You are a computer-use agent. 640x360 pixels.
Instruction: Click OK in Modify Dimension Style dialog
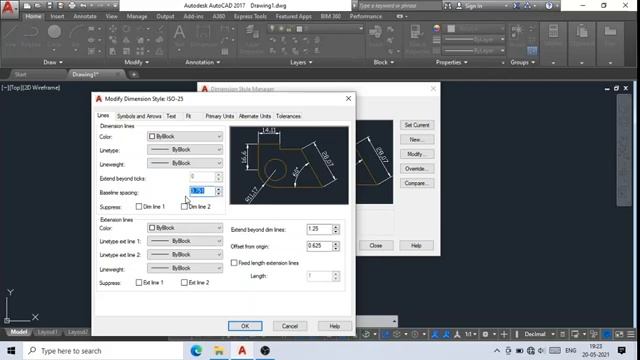pos(245,326)
